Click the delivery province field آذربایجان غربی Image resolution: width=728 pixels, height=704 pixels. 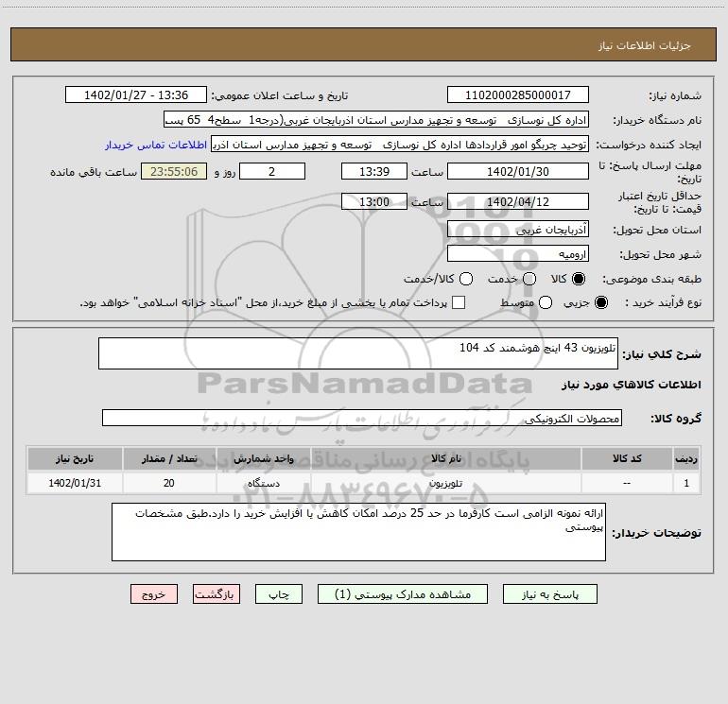click(x=518, y=230)
